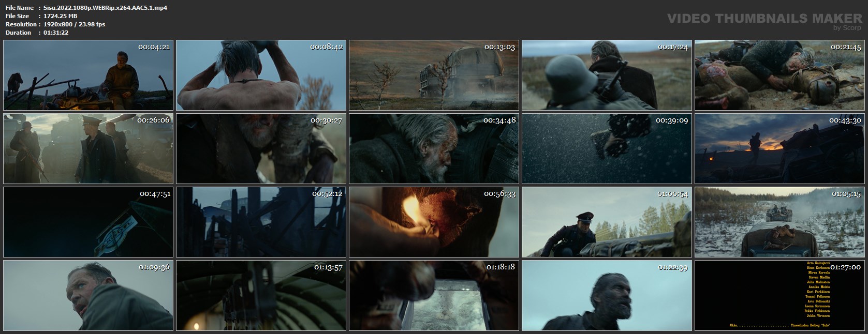Screen dimensions: 868x334
Task: Open the aircraft interior thumbnail at 01:13:57
Action: click(x=261, y=296)
